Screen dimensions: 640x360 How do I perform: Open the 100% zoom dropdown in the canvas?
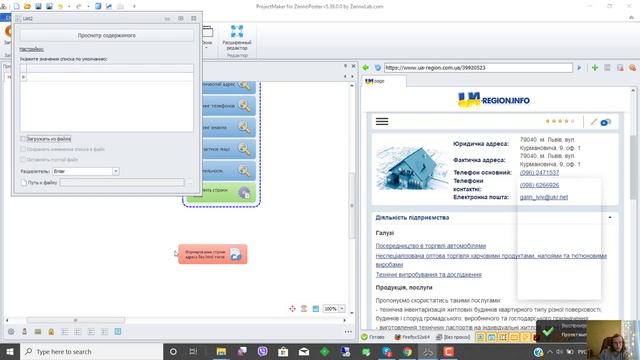coord(342,309)
